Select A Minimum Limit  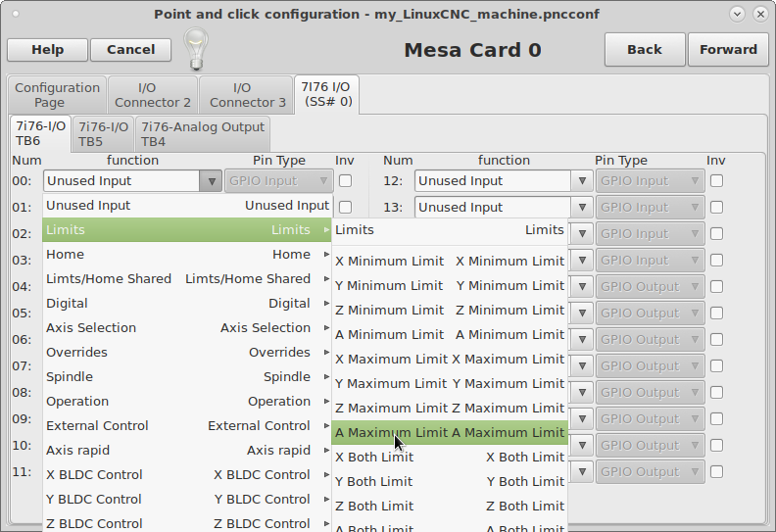pos(450,335)
